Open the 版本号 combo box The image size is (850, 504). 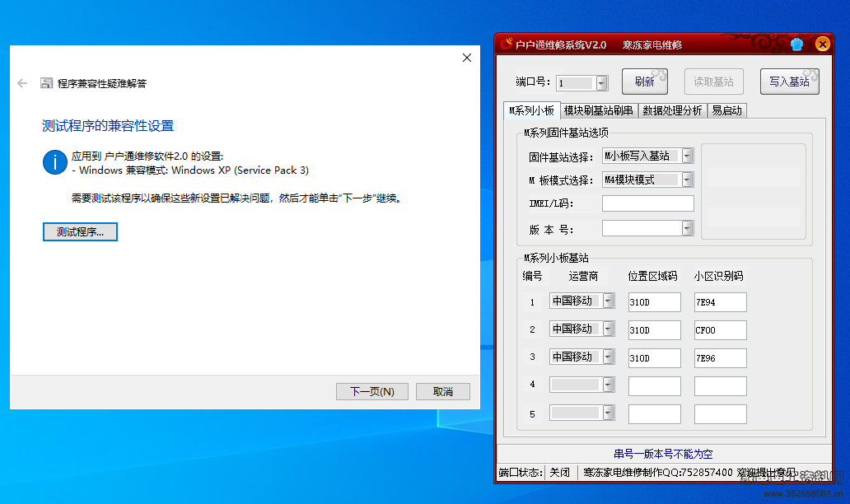pos(687,228)
